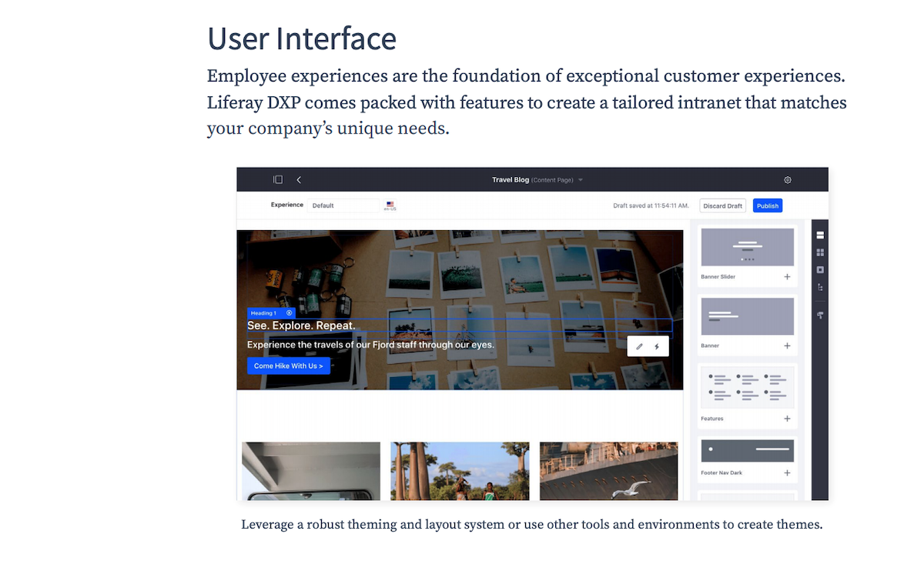Viewport: 924px width, 561px height.
Task: Click the Come Hike With Us button
Action: (x=289, y=366)
